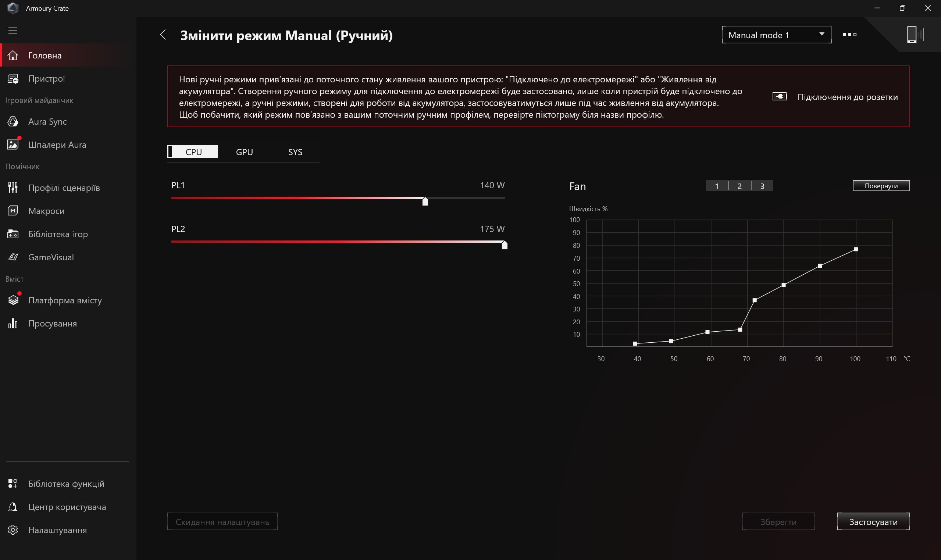Switch to the SYS tab
Viewport: 941px width, 560px height.
(295, 152)
